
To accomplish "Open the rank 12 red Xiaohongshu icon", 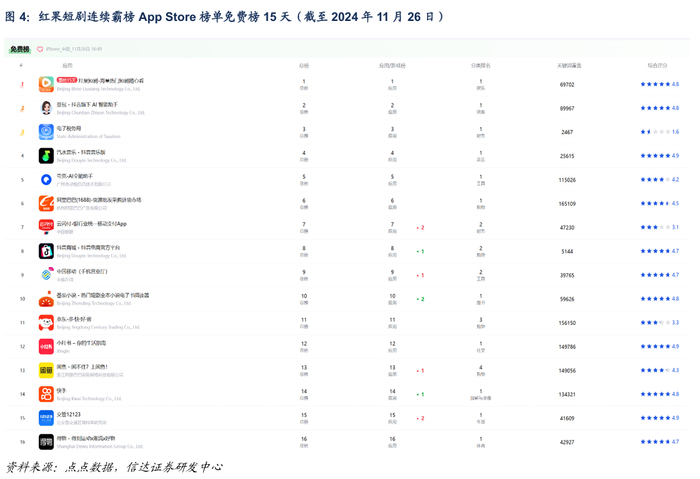I will [x=46, y=346].
